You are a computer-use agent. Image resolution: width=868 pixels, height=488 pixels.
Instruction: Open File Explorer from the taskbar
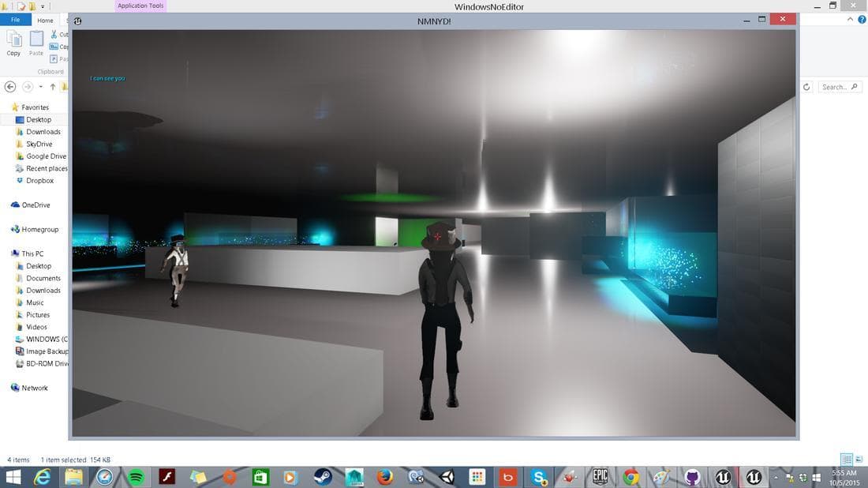point(73,477)
